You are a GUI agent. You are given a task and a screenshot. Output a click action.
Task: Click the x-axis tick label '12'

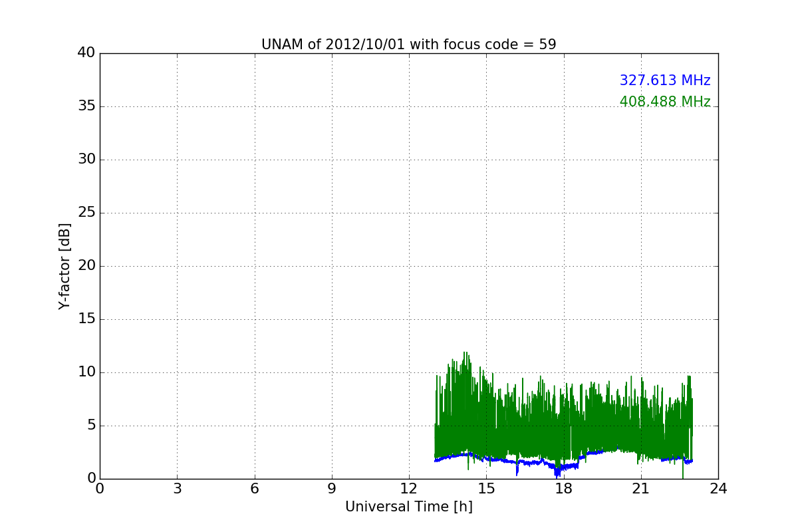[409, 489]
